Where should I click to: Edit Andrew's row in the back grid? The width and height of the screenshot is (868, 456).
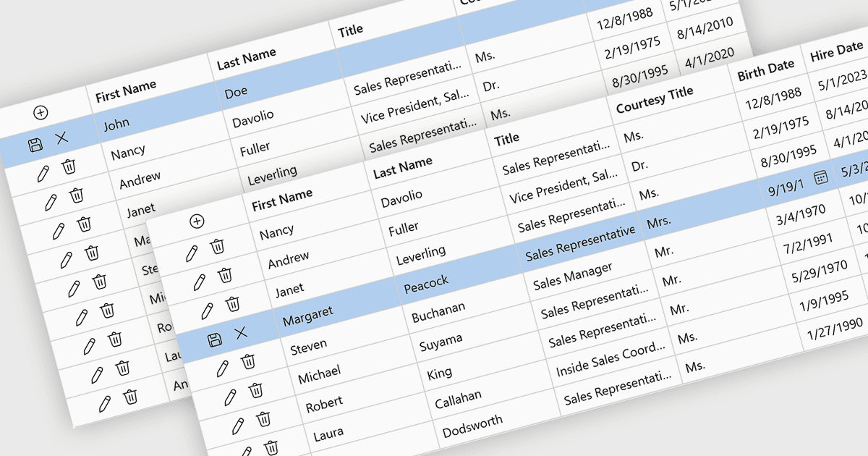(50, 203)
